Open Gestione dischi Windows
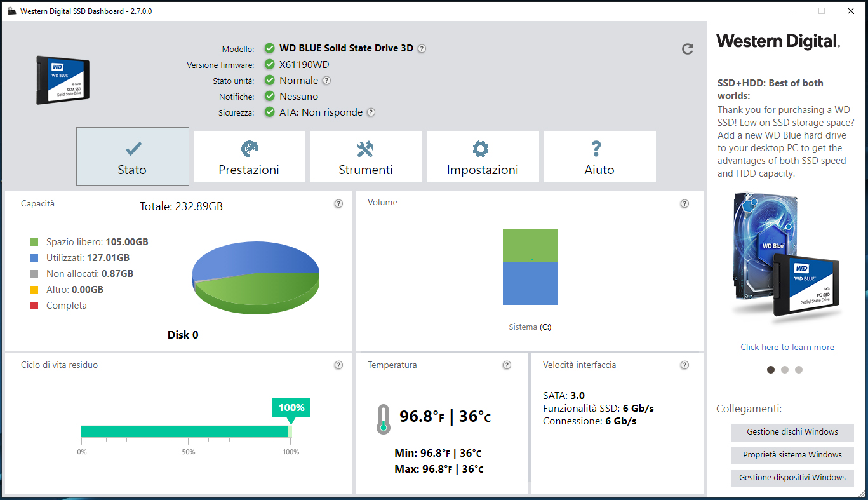Screen dimensions: 868x500 point(792,432)
